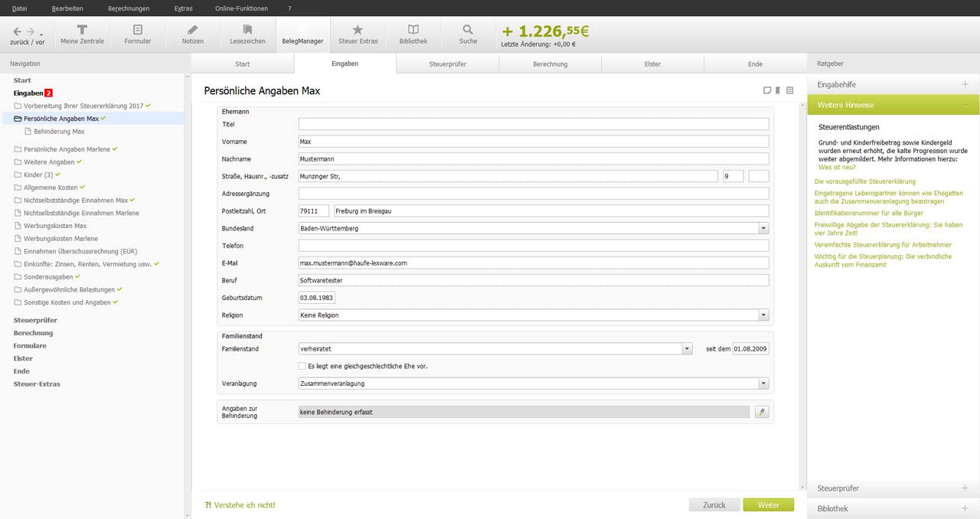Open Meine Zentrale via its toolbar icon
The image size is (980, 519).
(82, 34)
